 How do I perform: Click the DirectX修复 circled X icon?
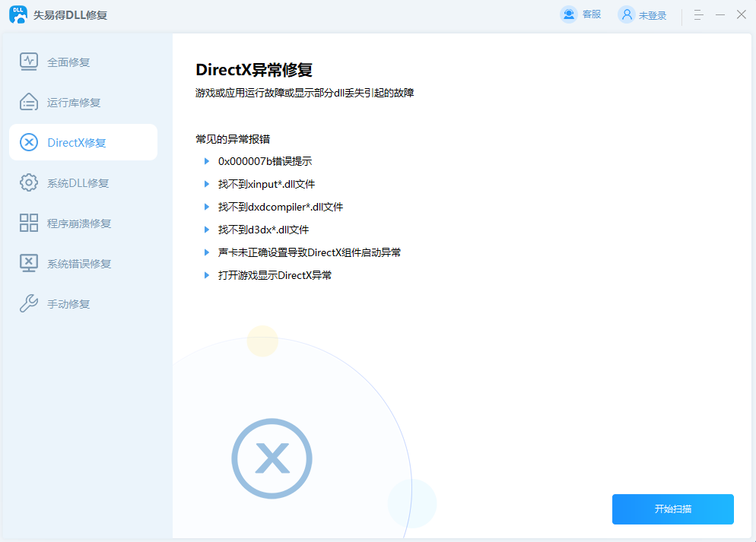pyautogui.click(x=28, y=142)
